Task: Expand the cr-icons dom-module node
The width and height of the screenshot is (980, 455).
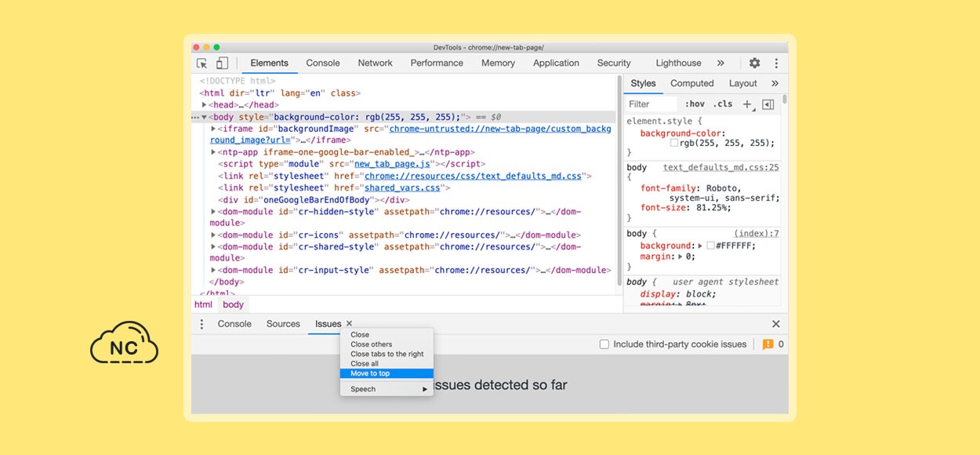Action: click(x=214, y=235)
